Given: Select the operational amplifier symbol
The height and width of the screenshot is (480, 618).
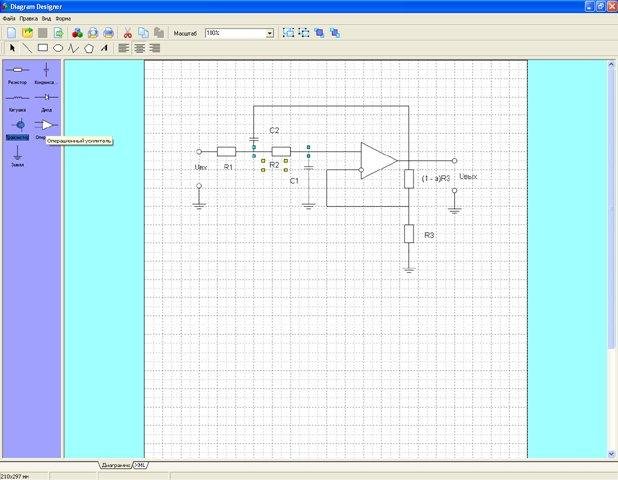Looking at the screenshot, I should [45, 125].
